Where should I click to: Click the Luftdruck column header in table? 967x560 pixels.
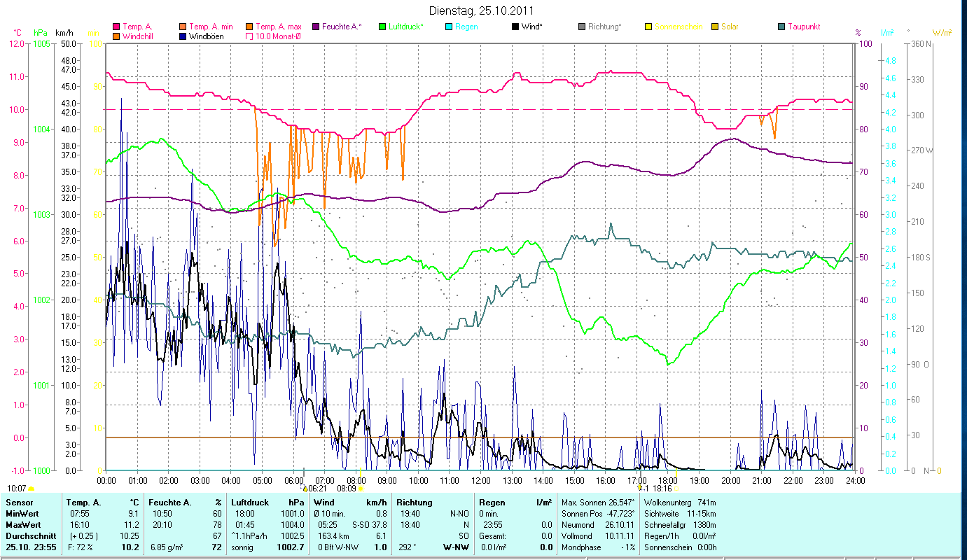(250, 503)
